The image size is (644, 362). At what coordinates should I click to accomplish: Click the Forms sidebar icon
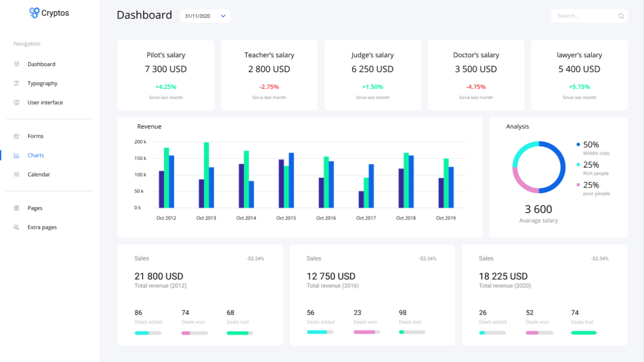coord(17,136)
